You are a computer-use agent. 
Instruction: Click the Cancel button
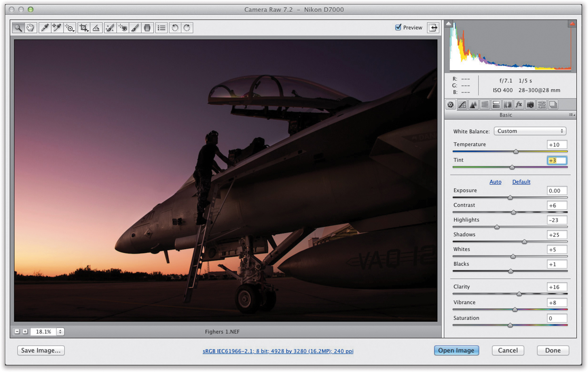point(508,350)
